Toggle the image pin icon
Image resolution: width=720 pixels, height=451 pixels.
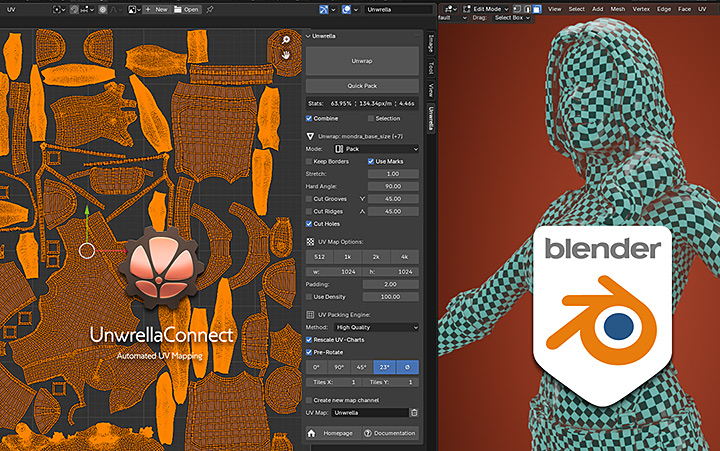pos(209,9)
